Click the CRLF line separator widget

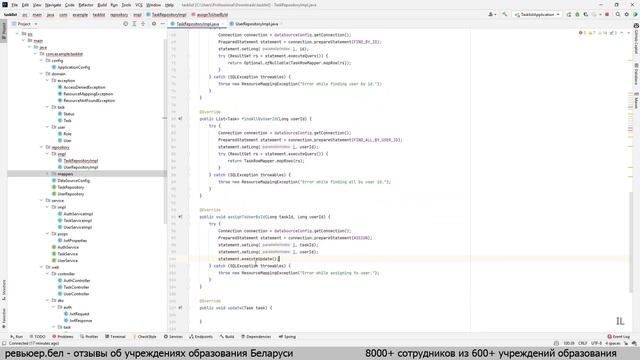pyautogui.click(x=582, y=344)
